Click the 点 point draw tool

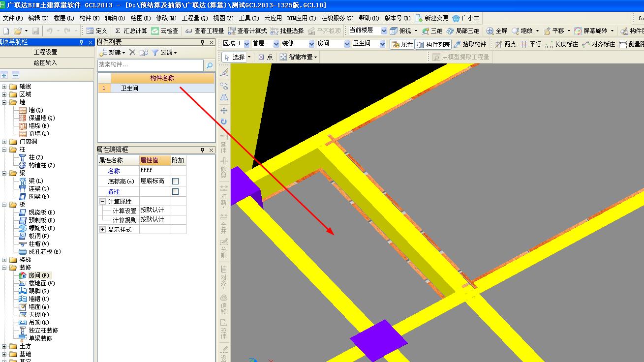tap(266, 57)
